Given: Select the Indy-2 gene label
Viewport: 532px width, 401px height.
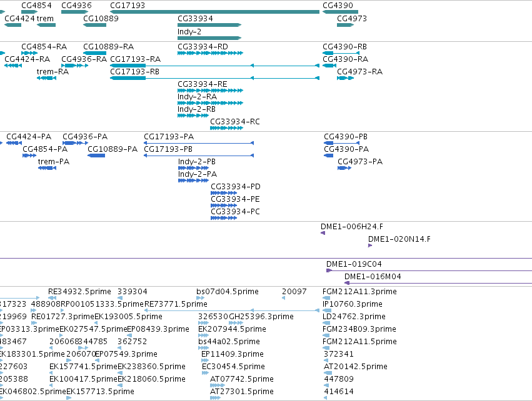Looking at the screenshot, I should click(x=189, y=32).
